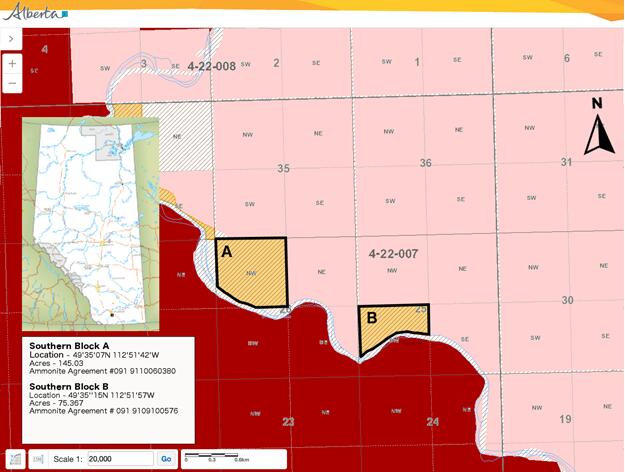Click township label 4-22-008

pos(211,66)
